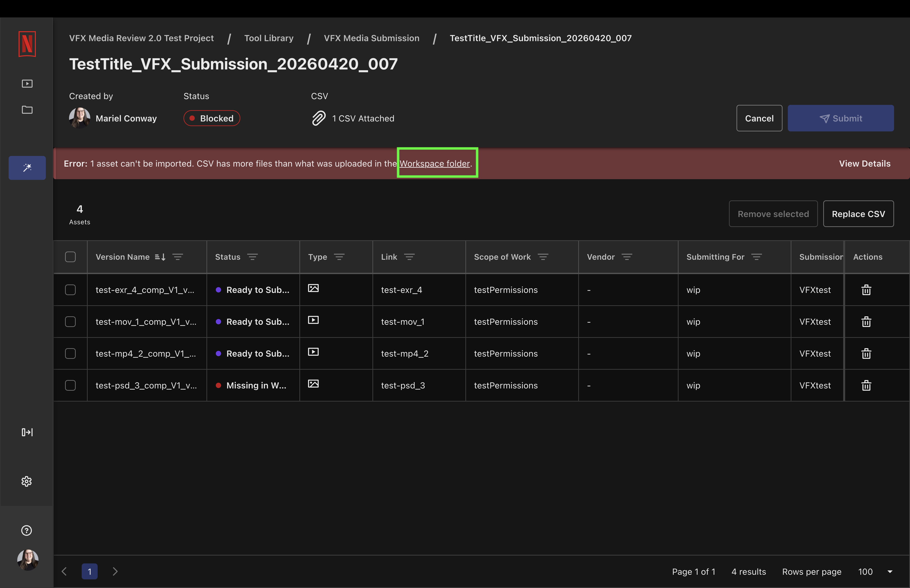Viewport: 910px width, 588px height.
Task: Delete the test-exr_4 row via trash icon
Action: pos(866,290)
